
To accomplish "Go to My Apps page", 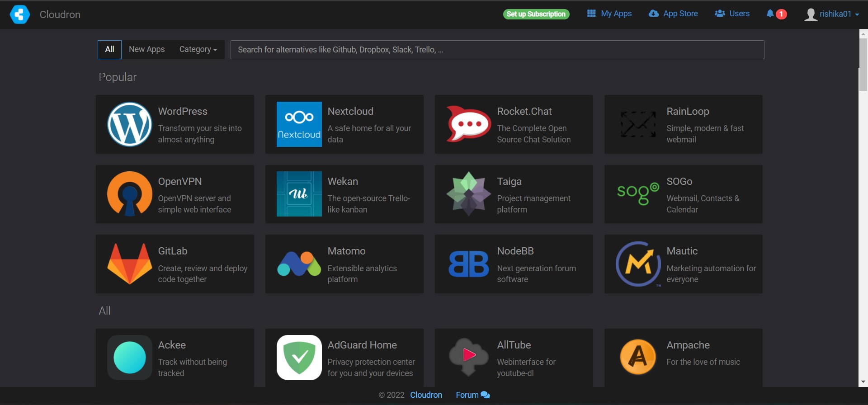I will pos(609,14).
